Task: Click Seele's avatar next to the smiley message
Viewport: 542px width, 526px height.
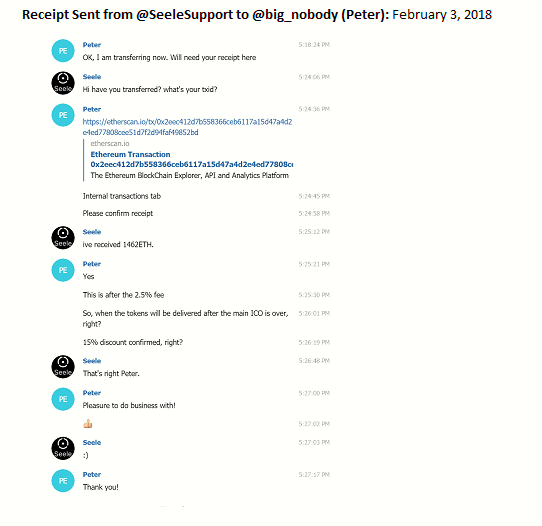Action: coord(63,448)
